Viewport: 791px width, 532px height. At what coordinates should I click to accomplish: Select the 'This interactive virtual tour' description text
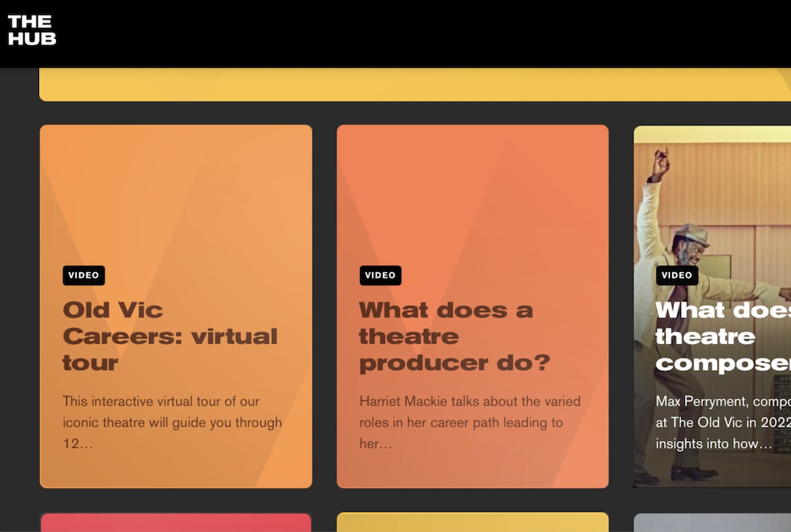[x=172, y=422]
